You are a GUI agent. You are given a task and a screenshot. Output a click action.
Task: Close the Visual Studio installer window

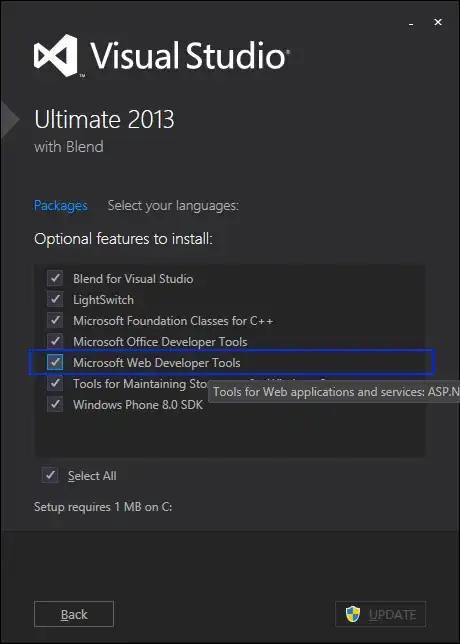(x=438, y=22)
